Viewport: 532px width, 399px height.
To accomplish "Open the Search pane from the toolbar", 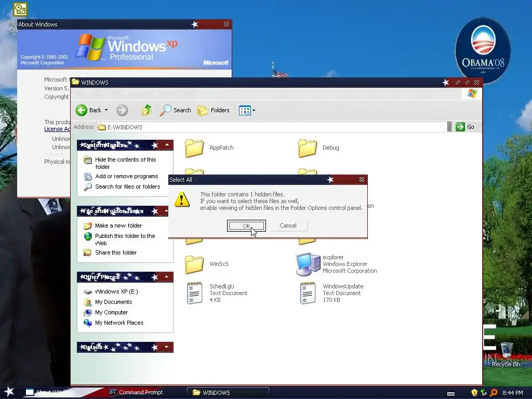I will [176, 110].
